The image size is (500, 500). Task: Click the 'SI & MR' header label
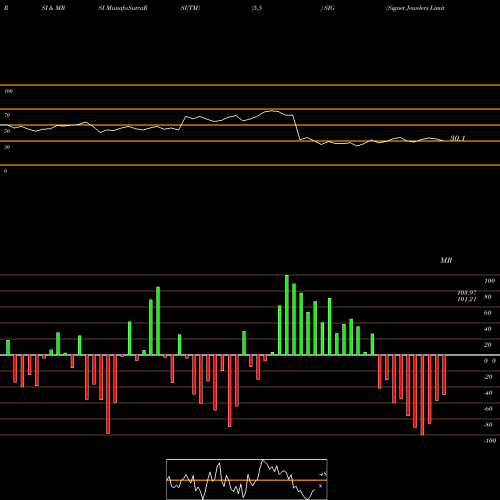(x=53, y=8)
